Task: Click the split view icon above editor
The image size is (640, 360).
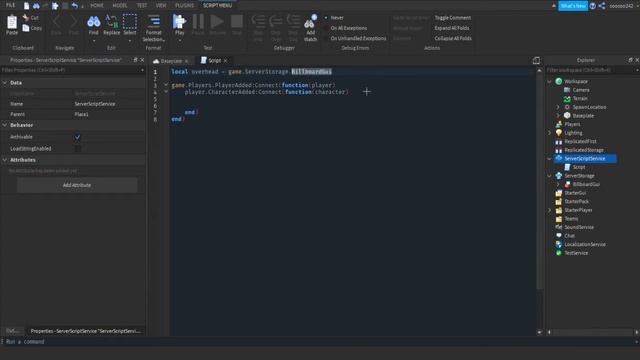Action: tap(536, 60)
